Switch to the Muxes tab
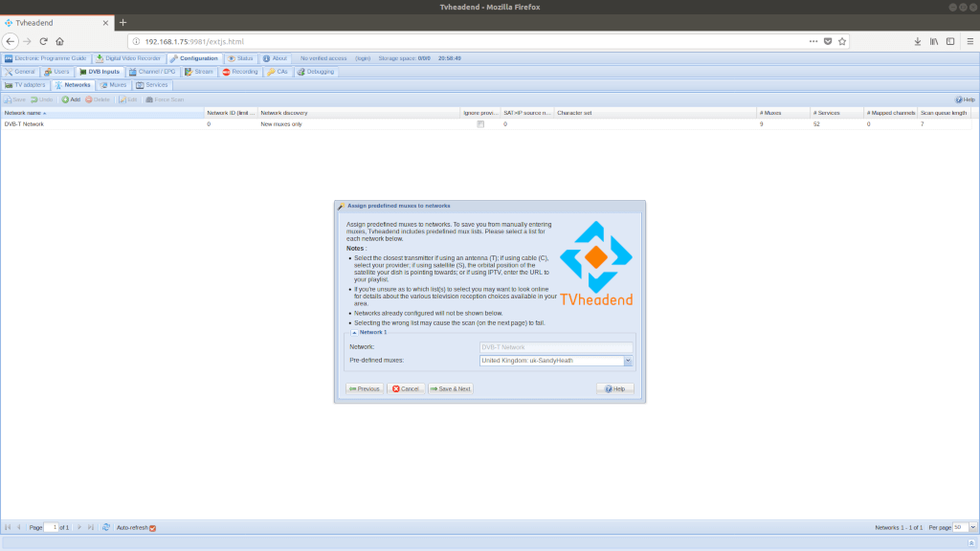980x551 pixels. [114, 85]
